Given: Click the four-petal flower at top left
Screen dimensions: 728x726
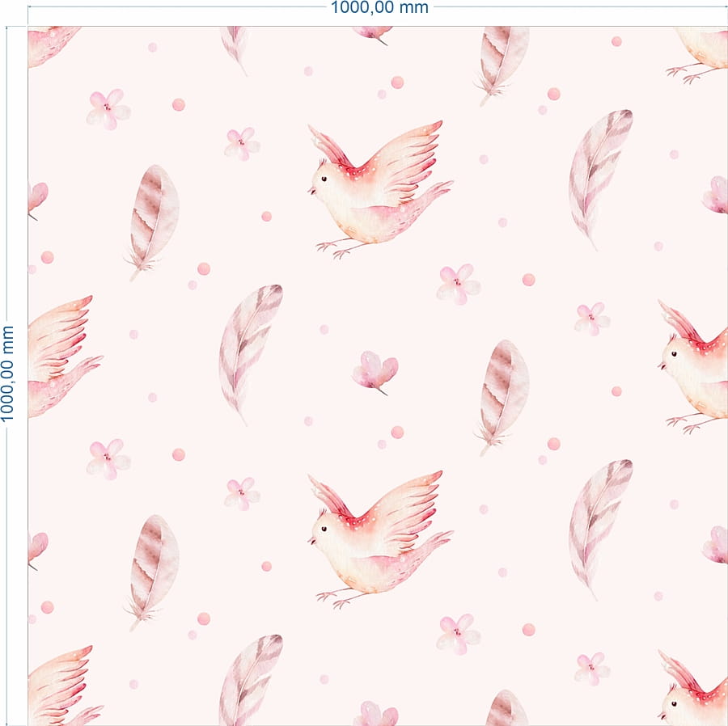Looking at the screenshot, I should coord(108,109).
